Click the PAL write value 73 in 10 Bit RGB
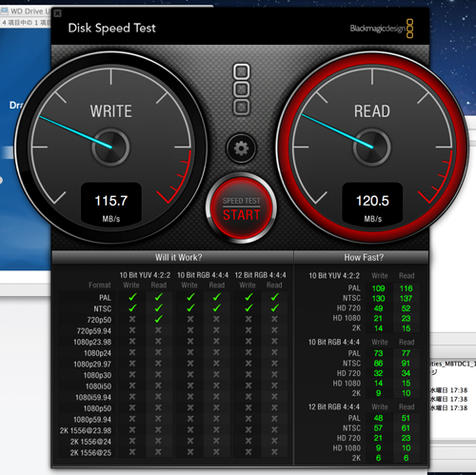The image size is (476, 475). (x=378, y=353)
